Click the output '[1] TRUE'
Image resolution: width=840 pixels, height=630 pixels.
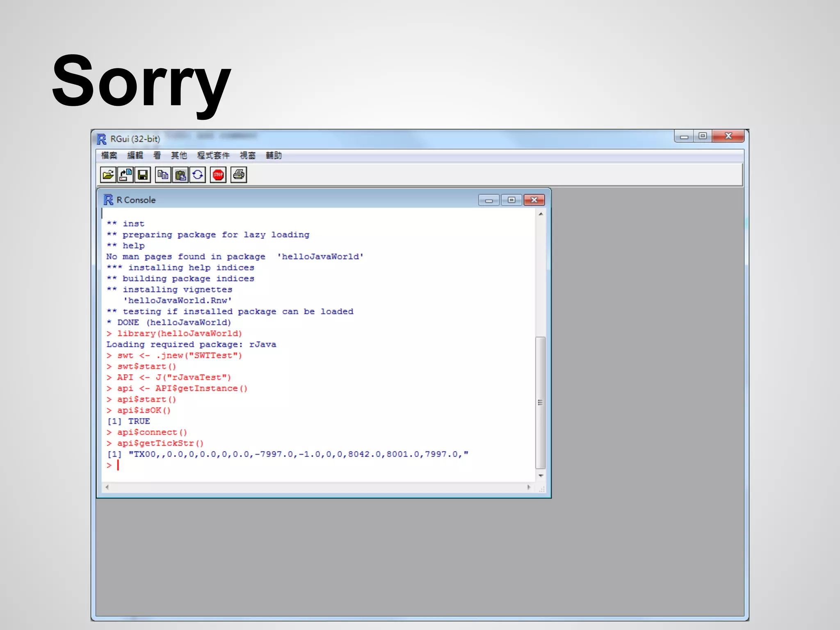click(x=128, y=421)
